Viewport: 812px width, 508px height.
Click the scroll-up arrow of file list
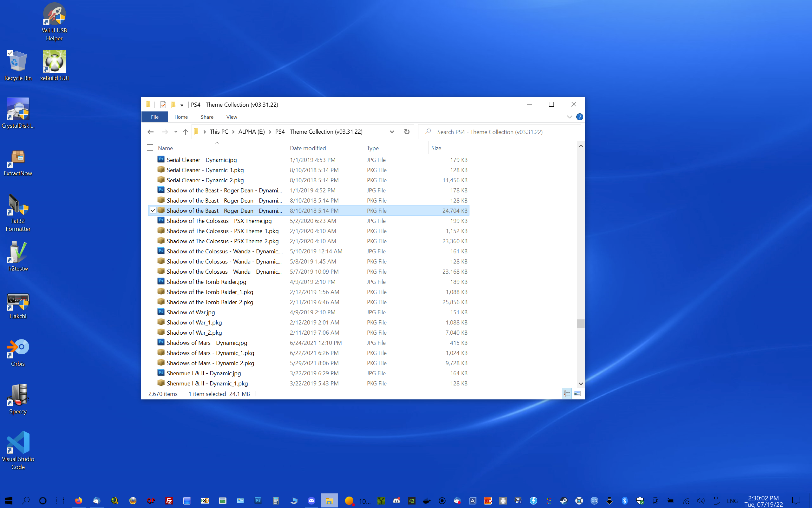[x=580, y=146]
